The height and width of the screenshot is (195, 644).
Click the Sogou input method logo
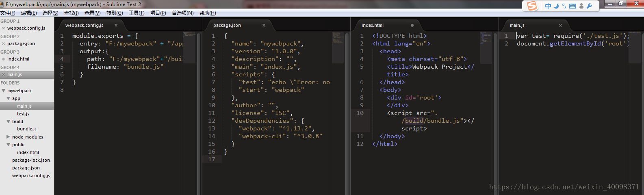coord(532,6)
